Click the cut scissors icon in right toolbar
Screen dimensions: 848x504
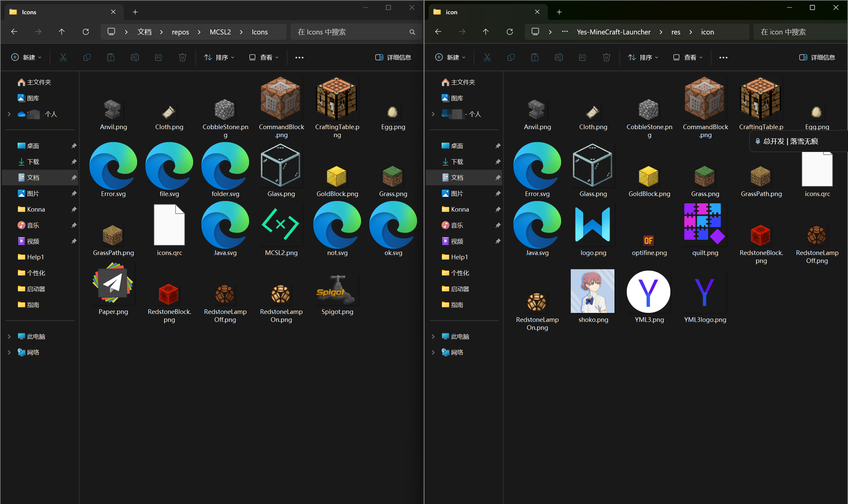coord(487,57)
